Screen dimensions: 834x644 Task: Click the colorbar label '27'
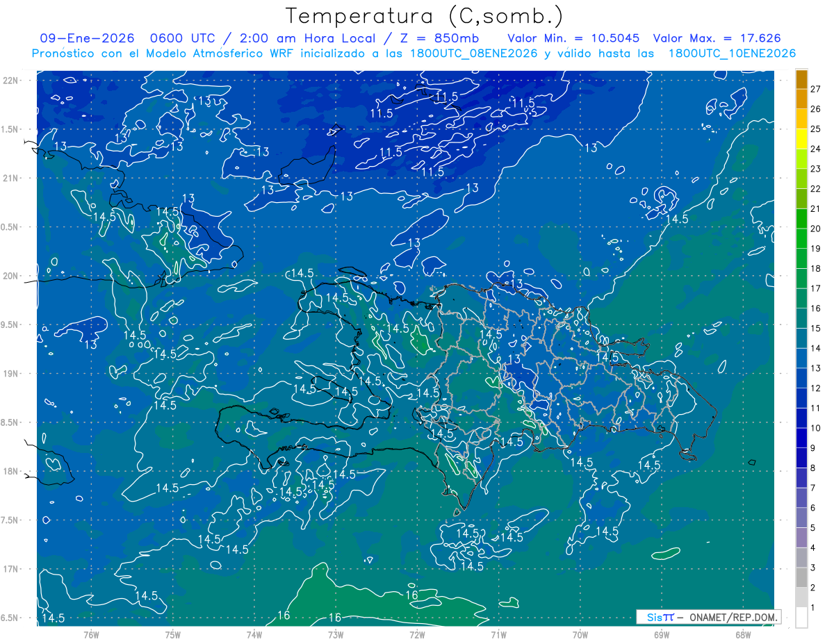click(x=815, y=89)
